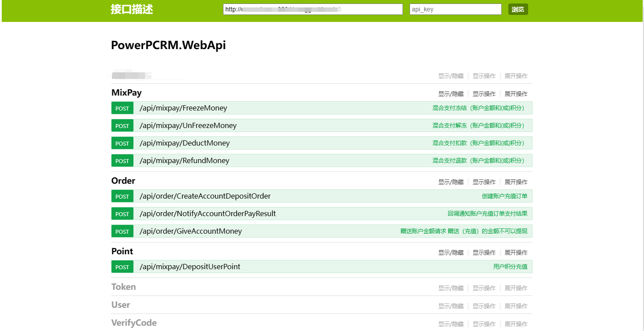Click the API URL input field
The width and height of the screenshot is (644, 331).
click(313, 9)
